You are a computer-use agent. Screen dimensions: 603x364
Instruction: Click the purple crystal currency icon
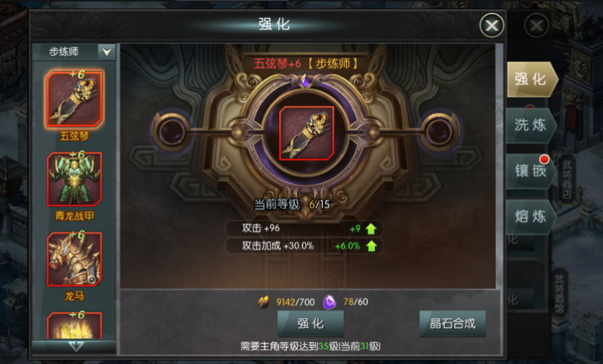(330, 302)
